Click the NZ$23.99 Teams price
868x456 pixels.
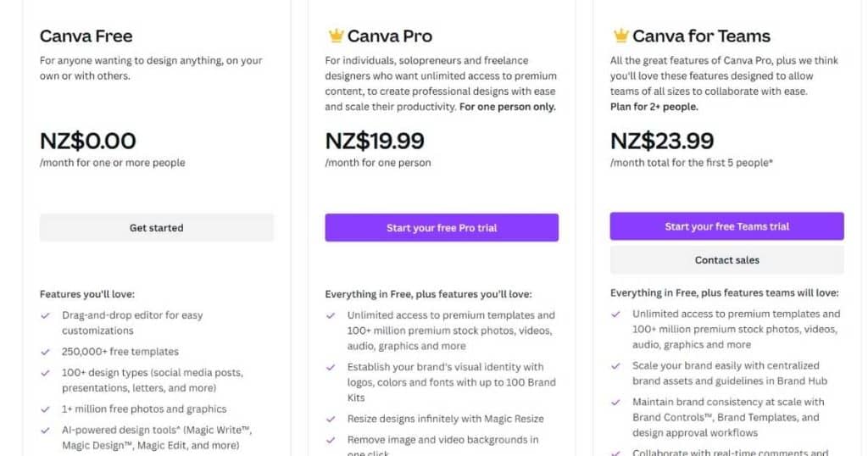[662, 141]
